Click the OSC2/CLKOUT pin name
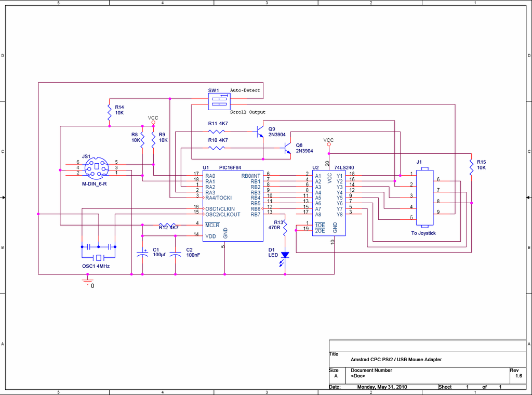 tap(222, 215)
